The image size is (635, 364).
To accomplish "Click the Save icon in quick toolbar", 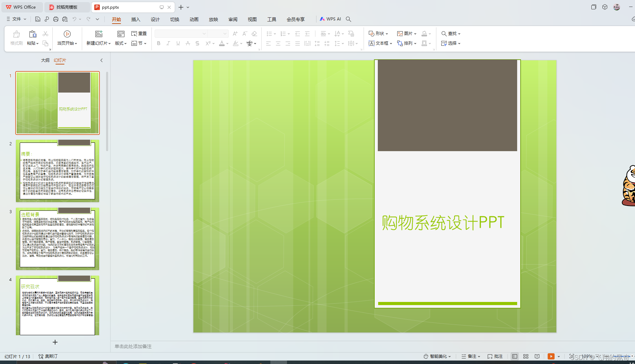I will [x=38, y=19].
